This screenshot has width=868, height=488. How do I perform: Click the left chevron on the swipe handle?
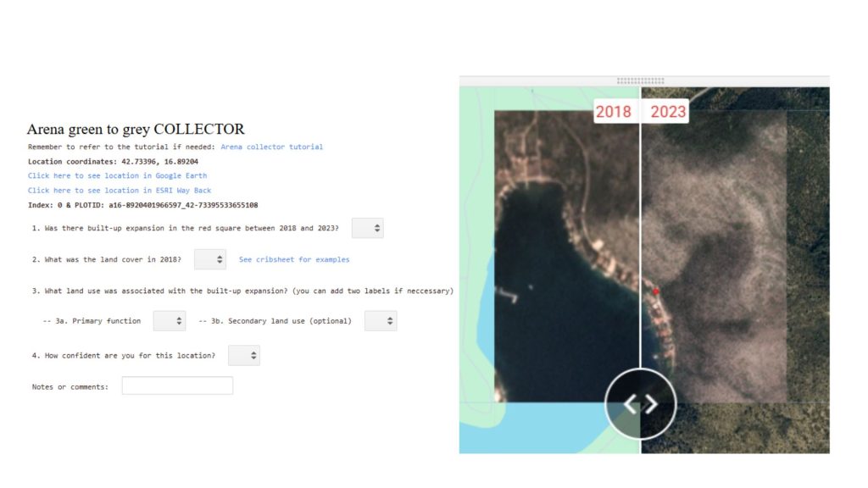coord(630,404)
